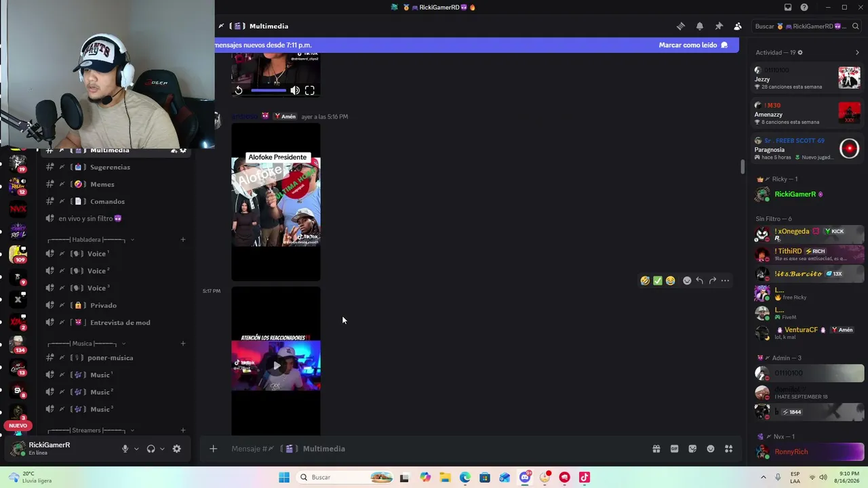Open notification settings bell icon
This screenshot has width=868, height=488.
[700, 26]
